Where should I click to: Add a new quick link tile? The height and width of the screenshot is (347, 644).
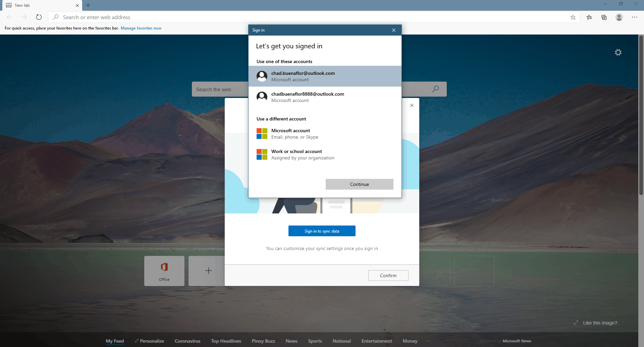click(x=208, y=271)
